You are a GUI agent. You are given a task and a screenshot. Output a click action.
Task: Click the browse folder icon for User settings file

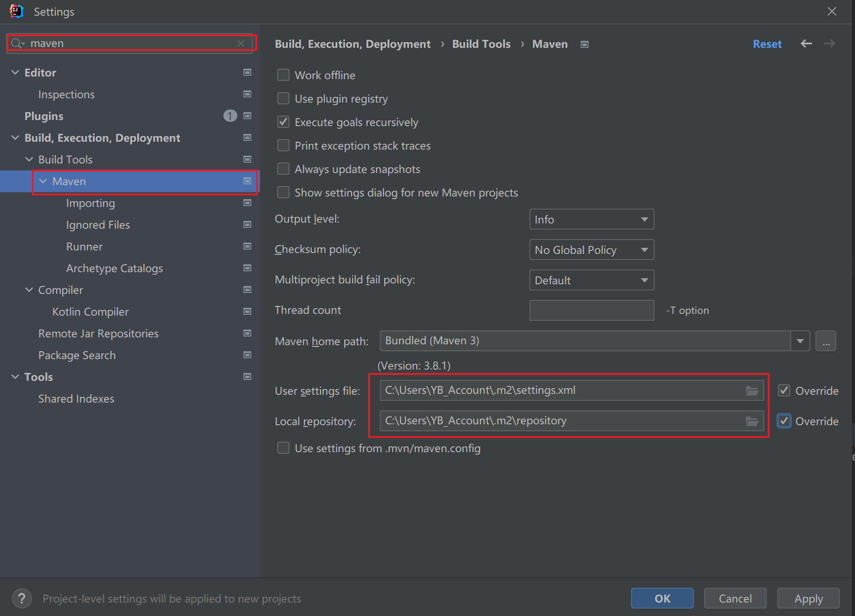752,390
